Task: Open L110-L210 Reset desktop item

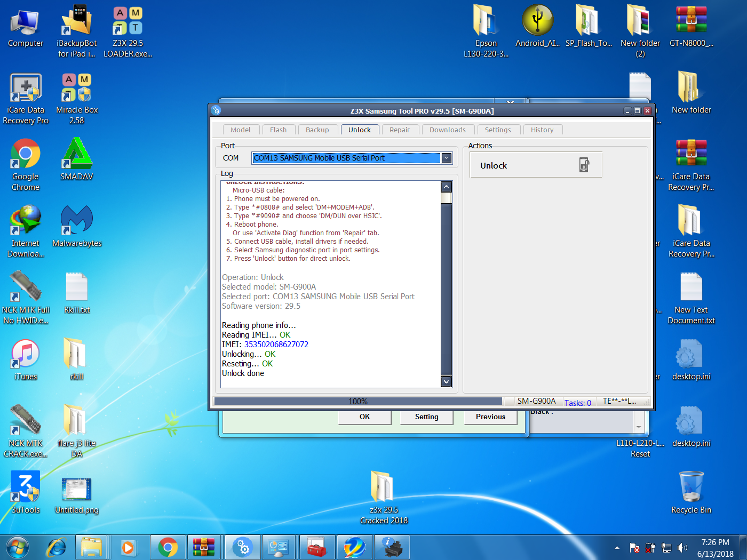Action: (x=640, y=448)
